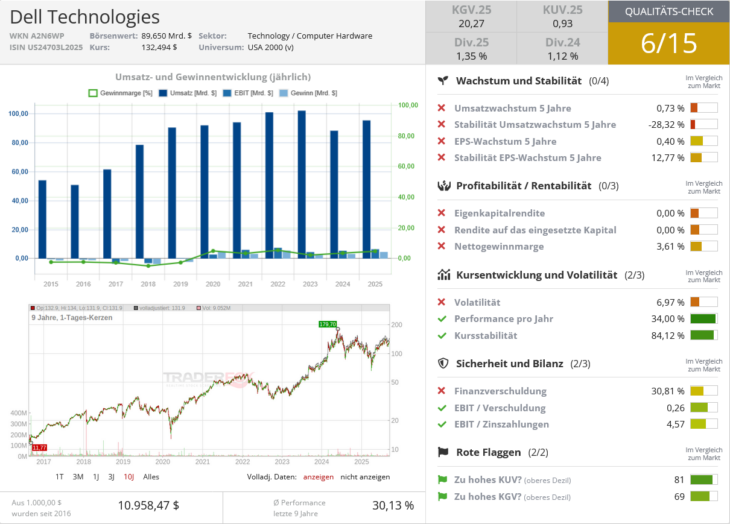Click the red X next to Volatilität
This screenshot has height=524, width=730.
click(441, 302)
